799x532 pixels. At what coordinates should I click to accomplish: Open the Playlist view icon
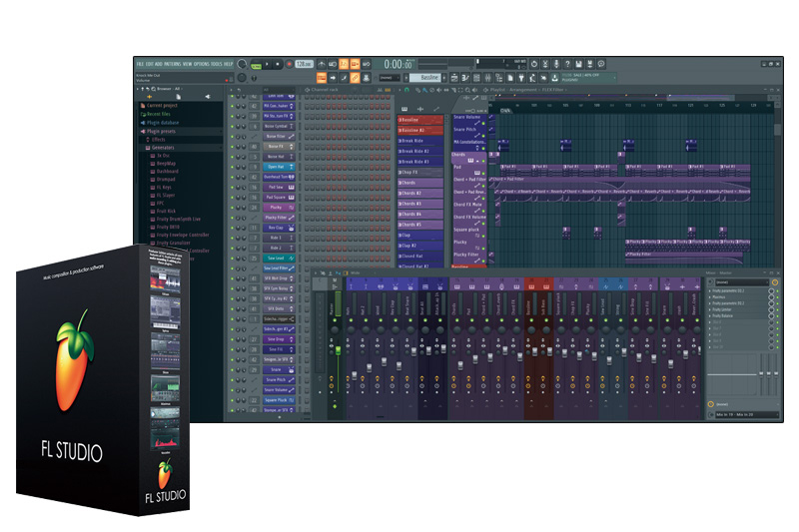click(454, 78)
